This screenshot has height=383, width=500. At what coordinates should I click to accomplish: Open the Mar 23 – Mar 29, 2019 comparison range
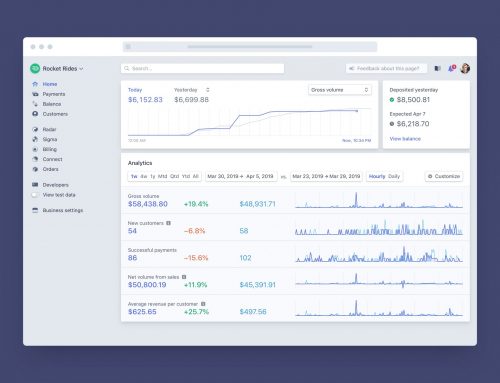click(x=326, y=176)
